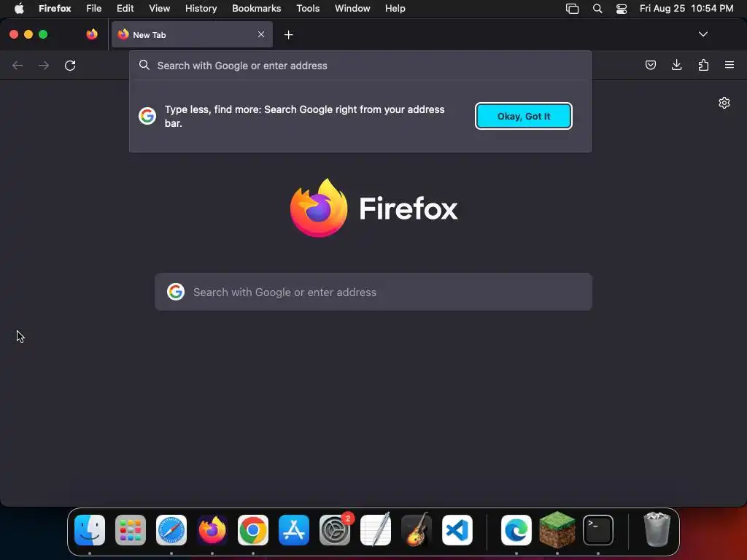747x560 pixels.
Task: Open Save to Pocket icon
Action: tap(650, 65)
